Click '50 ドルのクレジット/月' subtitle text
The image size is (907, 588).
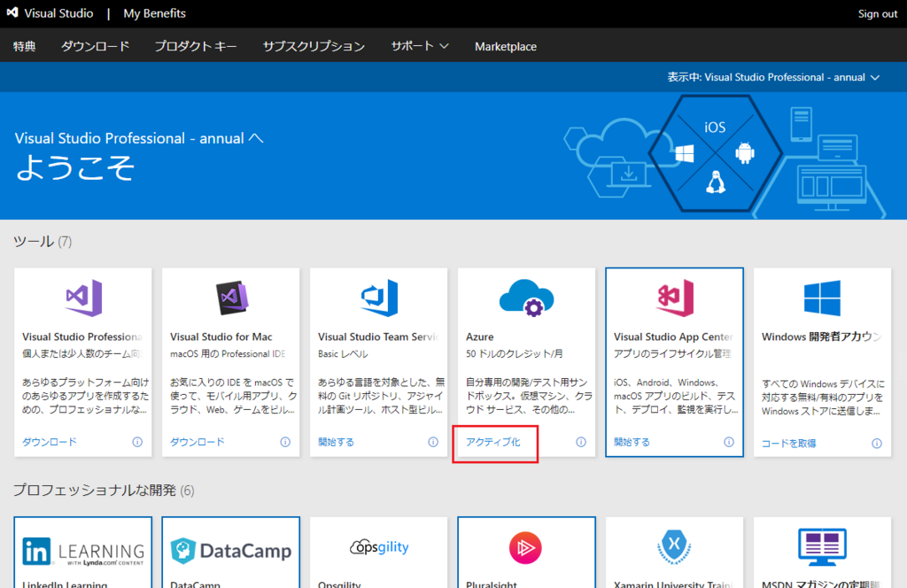(x=515, y=354)
